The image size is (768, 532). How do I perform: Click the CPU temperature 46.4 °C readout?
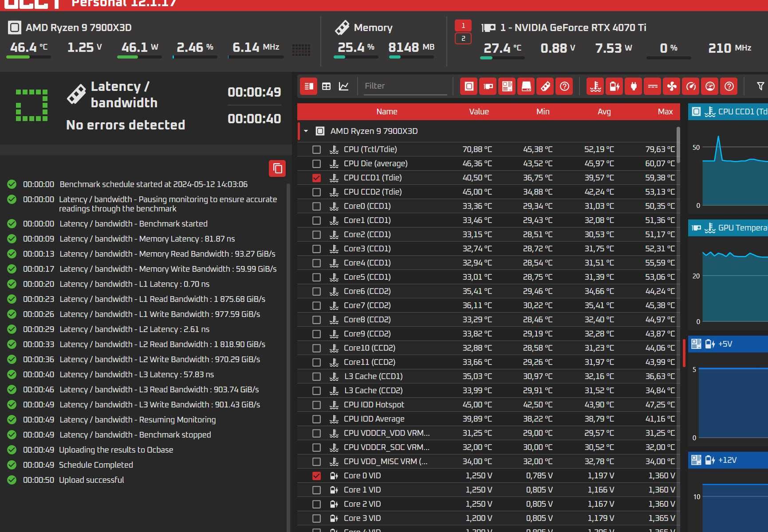click(x=28, y=47)
